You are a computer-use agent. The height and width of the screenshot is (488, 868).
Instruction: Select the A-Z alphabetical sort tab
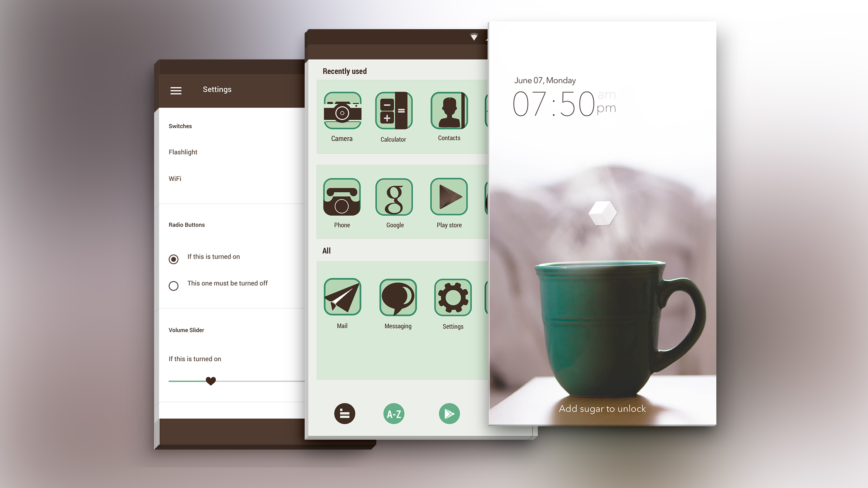393,413
